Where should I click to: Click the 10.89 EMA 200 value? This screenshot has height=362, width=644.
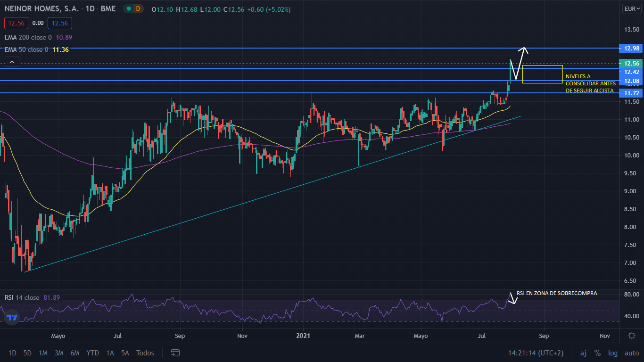point(64,37)
